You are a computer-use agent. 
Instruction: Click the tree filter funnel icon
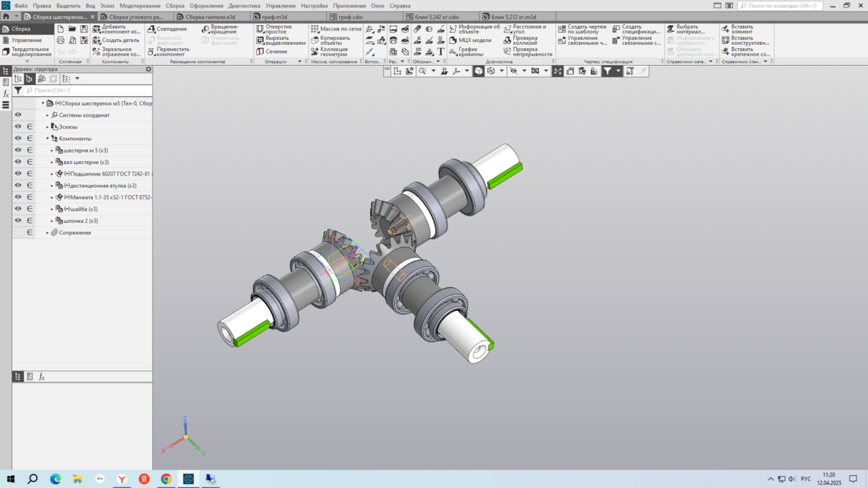coord(18,90)
